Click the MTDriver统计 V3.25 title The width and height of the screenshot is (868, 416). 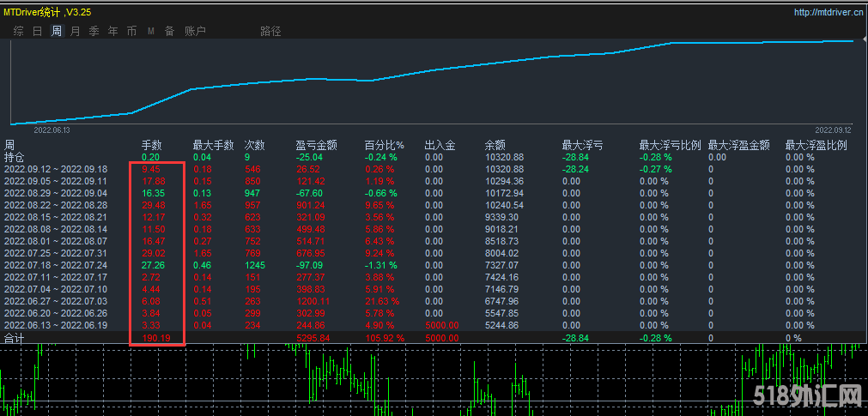tap(47, 12)
